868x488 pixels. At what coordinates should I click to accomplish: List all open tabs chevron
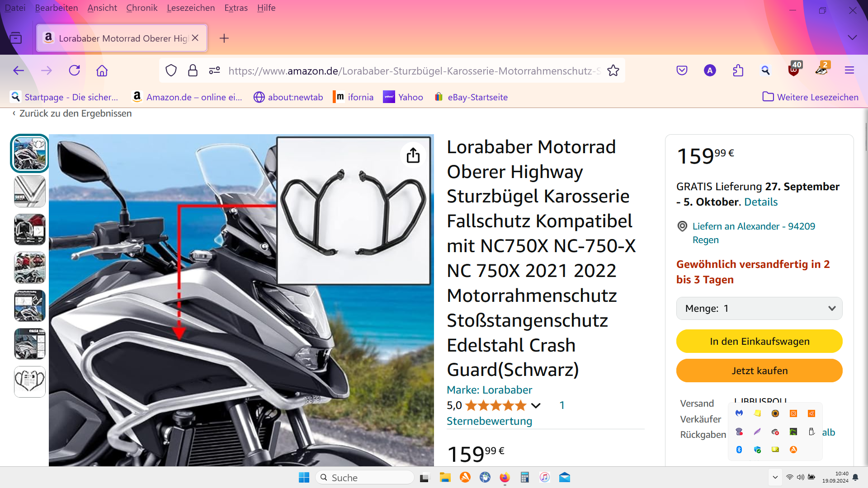point(852,38)
